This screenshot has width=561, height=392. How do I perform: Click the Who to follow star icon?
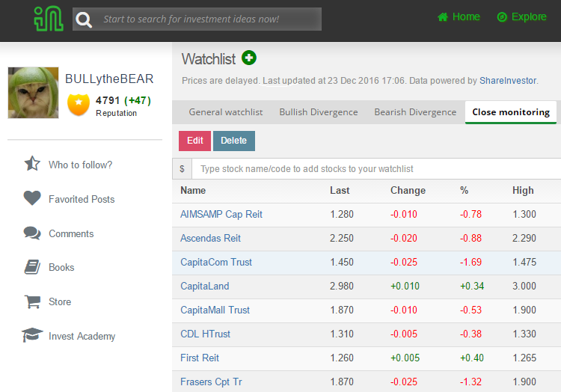coord(32,163)
